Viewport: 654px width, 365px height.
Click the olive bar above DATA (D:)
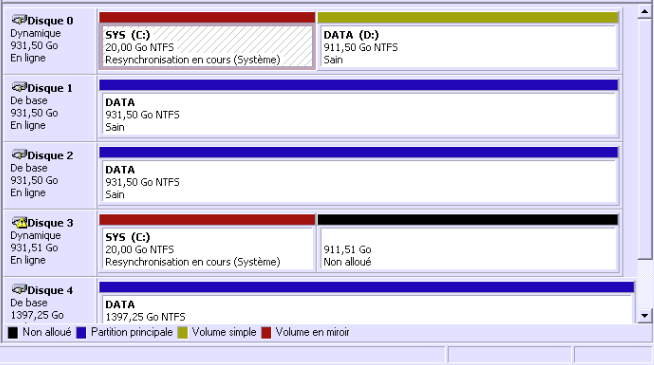click(x=468, y=17)
